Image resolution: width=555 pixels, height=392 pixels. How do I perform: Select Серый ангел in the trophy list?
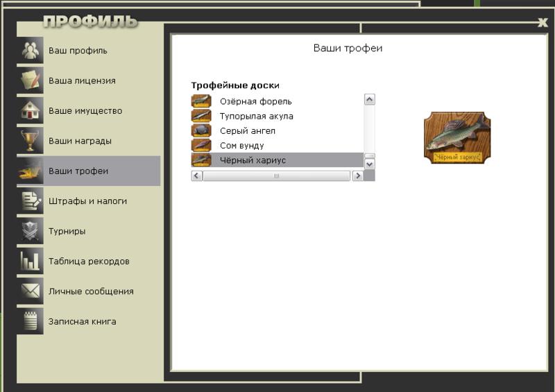click(x=277, y=130)
